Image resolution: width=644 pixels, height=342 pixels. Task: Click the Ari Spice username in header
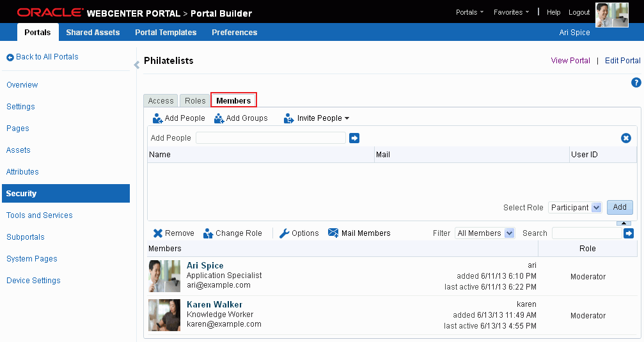click(574, 33)
